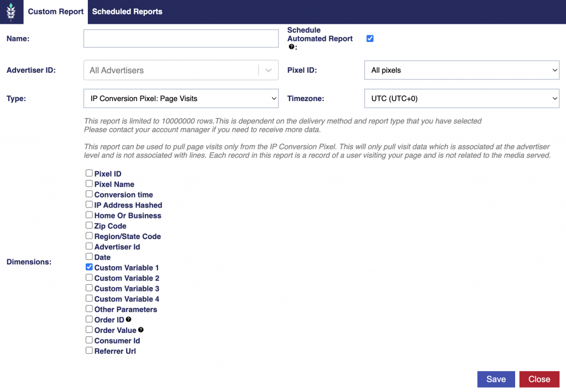Switch to the Scheduled Reports tab
Screen dimensions: 566x392
(127, 12)
